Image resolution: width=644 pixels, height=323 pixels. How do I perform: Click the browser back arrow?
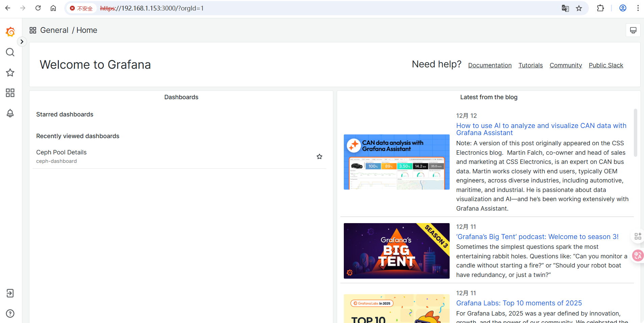click(x=8, y=8)
